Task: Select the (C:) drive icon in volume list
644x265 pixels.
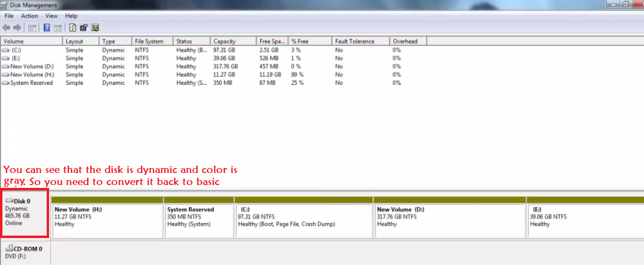Action: point(6,50)
